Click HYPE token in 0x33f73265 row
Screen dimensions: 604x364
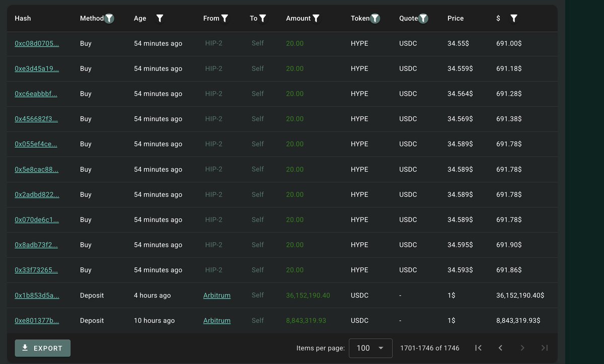pyautogui.click(x=359, y=270)
